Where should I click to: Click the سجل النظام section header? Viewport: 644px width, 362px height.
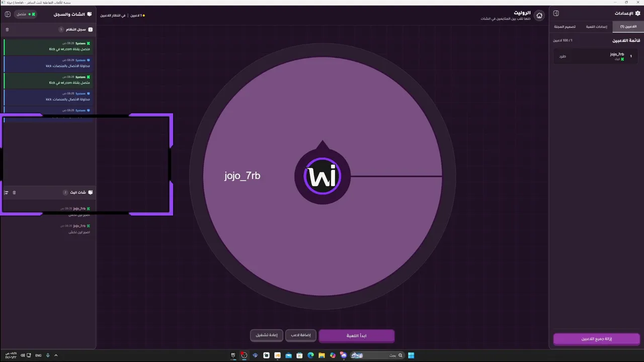pyautogui.click(x=49, y=30)
